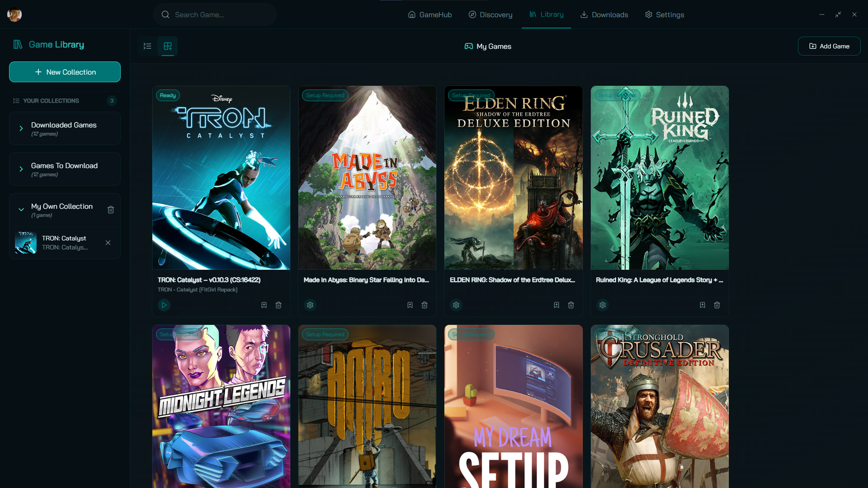
Task: Exit fullscreen with the restore window icon
Action: pyautogui.click(x=838, y=14)
